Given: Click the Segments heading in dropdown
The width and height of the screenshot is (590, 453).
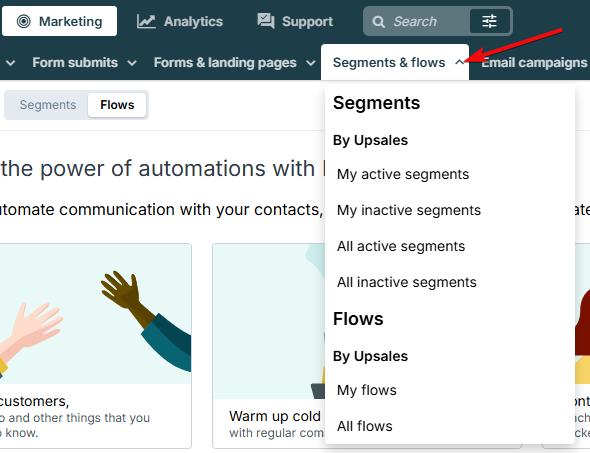Looking at the screenshot, I should click(376, 103).
